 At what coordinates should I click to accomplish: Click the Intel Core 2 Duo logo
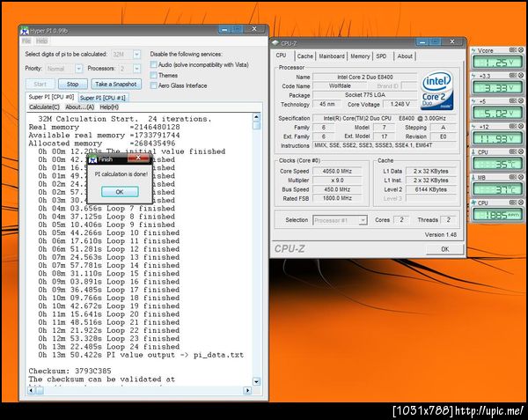pos(437,91)
